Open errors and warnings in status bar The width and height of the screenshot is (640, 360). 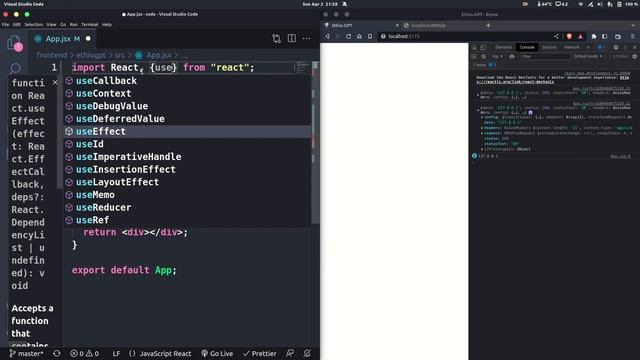[84, 353]
